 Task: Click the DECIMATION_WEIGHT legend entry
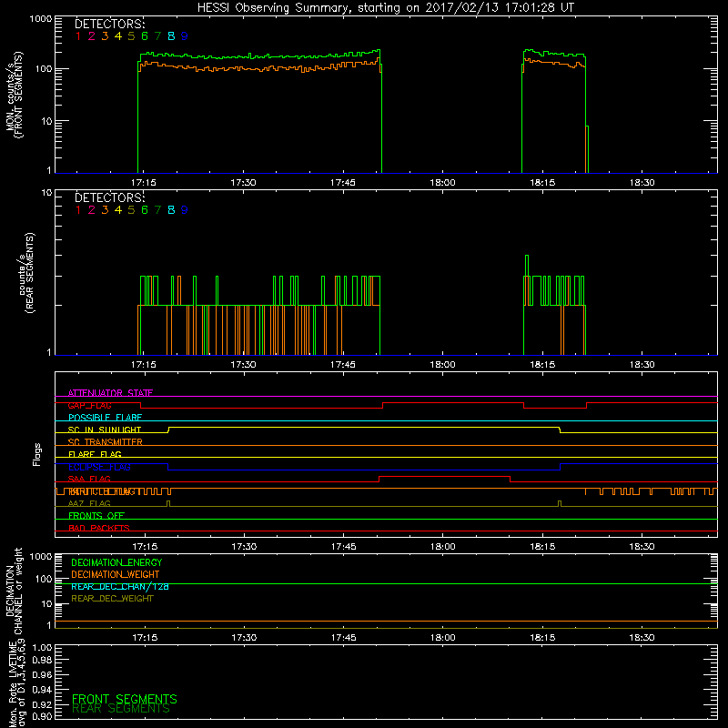pyautogui.click(x=116, y=574)
